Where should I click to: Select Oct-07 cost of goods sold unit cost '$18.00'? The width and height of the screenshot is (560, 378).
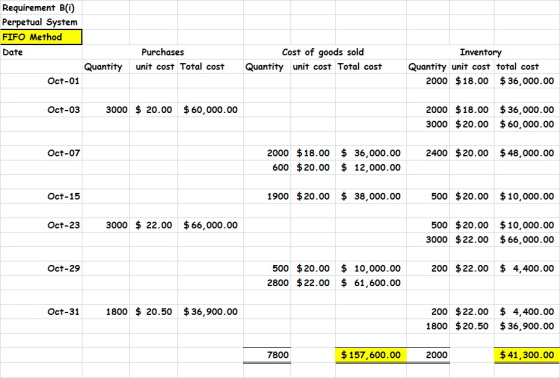click(x=313, y=153)
